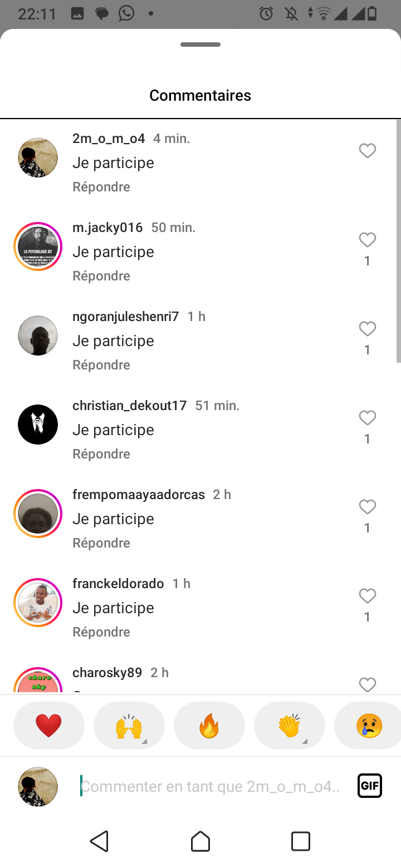The image size is (401, 868).
Task: Go to the Android home screen
Action: (200, 841)
